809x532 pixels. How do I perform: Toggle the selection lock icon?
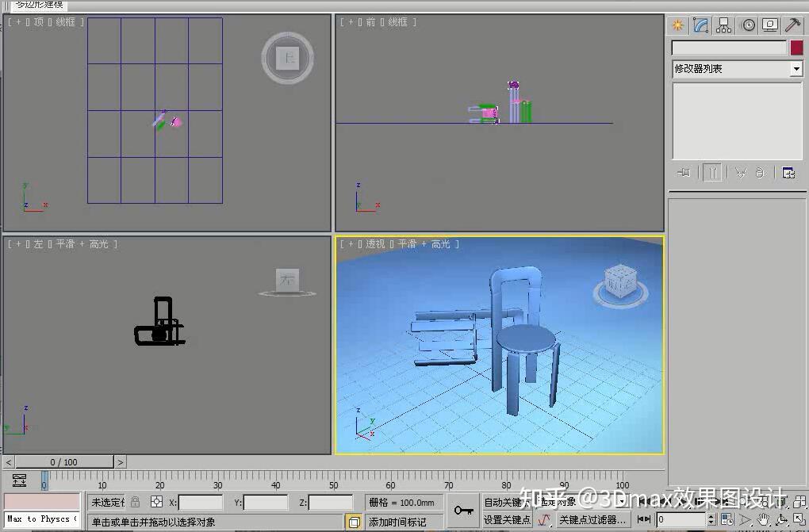click(135, 502)
